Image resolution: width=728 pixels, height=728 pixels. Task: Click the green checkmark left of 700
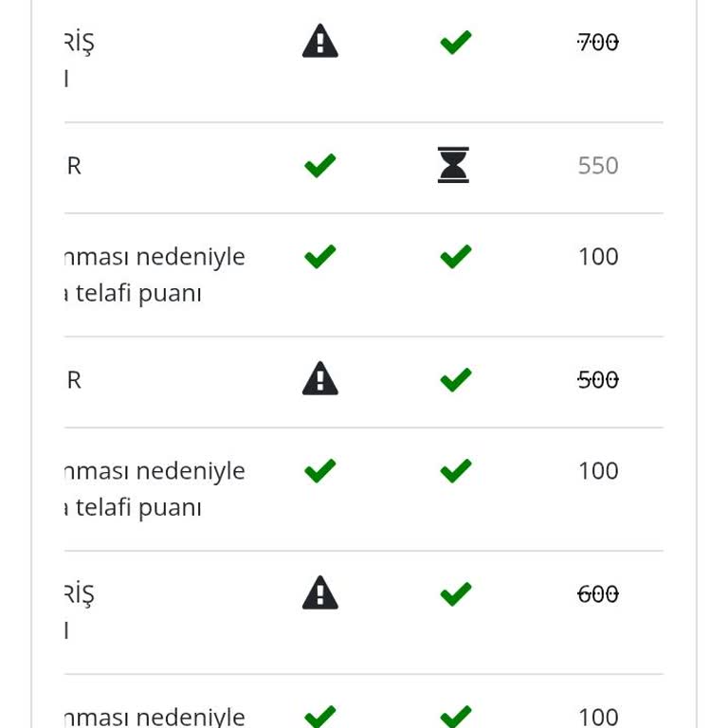[x=455, y=43]
